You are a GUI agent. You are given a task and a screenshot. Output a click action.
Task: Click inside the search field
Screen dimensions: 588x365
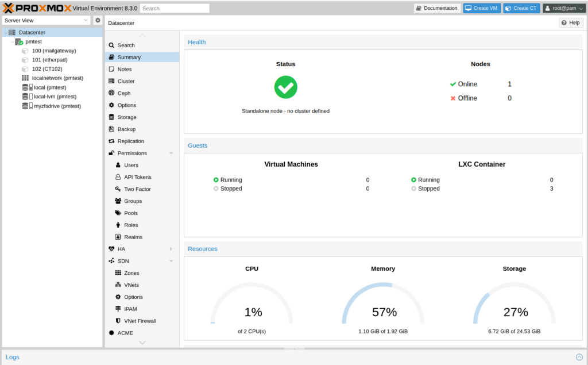pos(174,8)
